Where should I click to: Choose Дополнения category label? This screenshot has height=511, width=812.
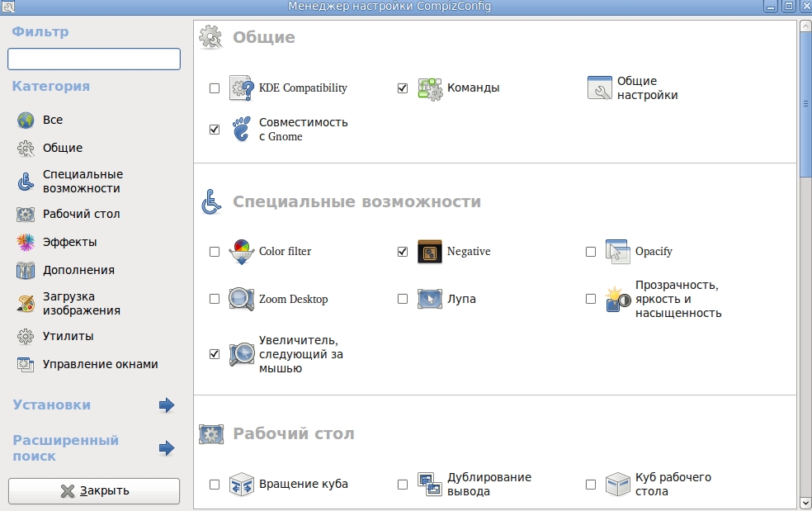[78, 271]
